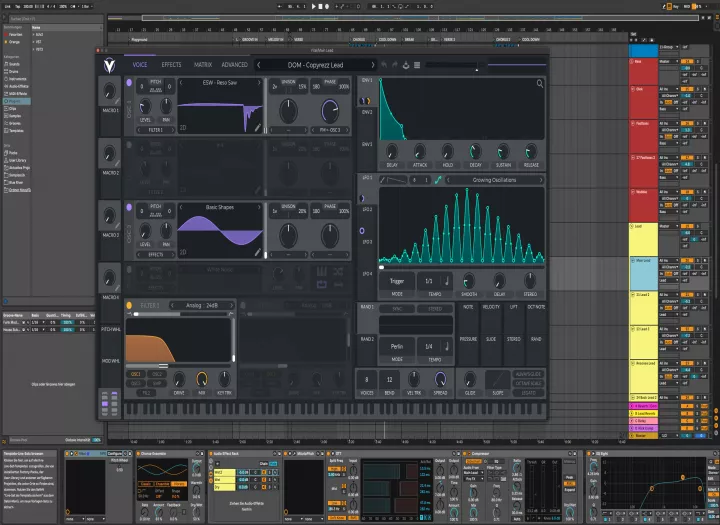This screenshot has width=720, height=525.
Task: Click the DOM - Copyrezz Lead preset name
Action: point(315,65)
